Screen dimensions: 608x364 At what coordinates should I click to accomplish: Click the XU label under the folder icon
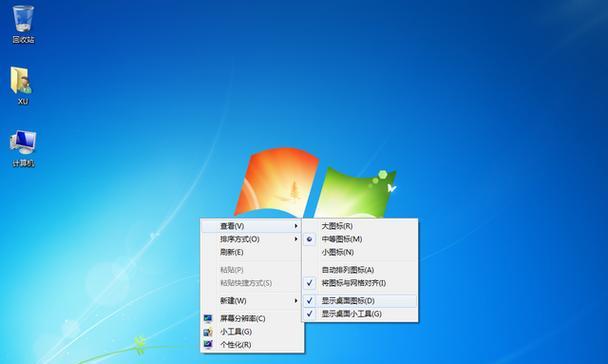[x=22, y=102]
